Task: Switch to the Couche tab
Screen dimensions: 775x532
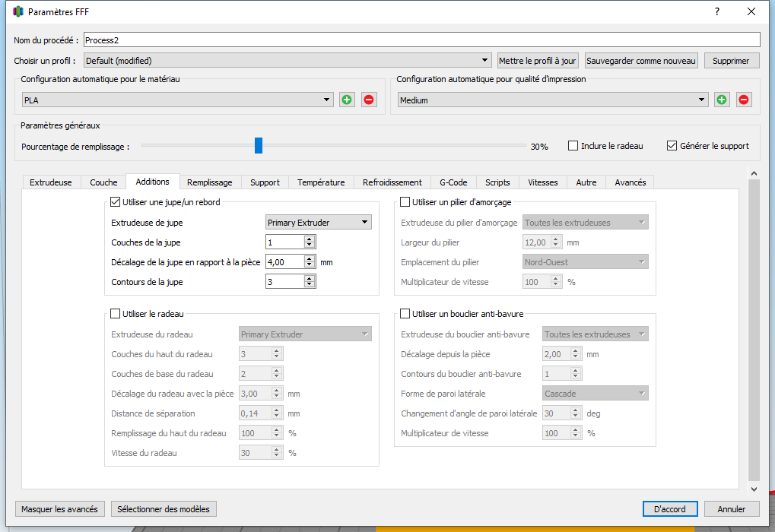Action: tap(103, 182)
